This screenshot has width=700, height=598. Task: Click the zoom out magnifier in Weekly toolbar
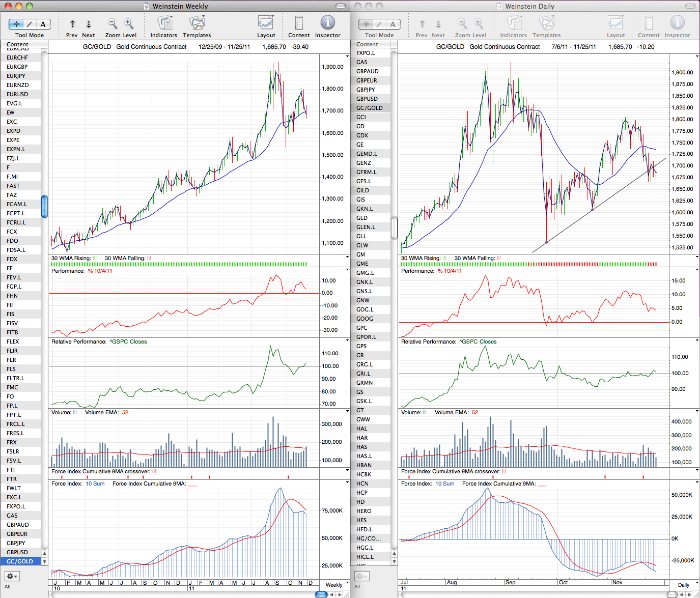tap(113, 23)
